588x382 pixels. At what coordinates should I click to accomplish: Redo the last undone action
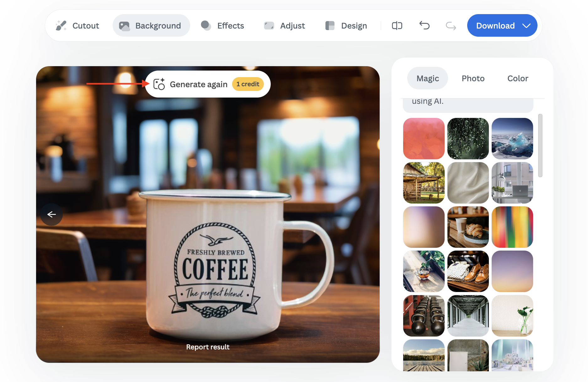click(451, 25)
